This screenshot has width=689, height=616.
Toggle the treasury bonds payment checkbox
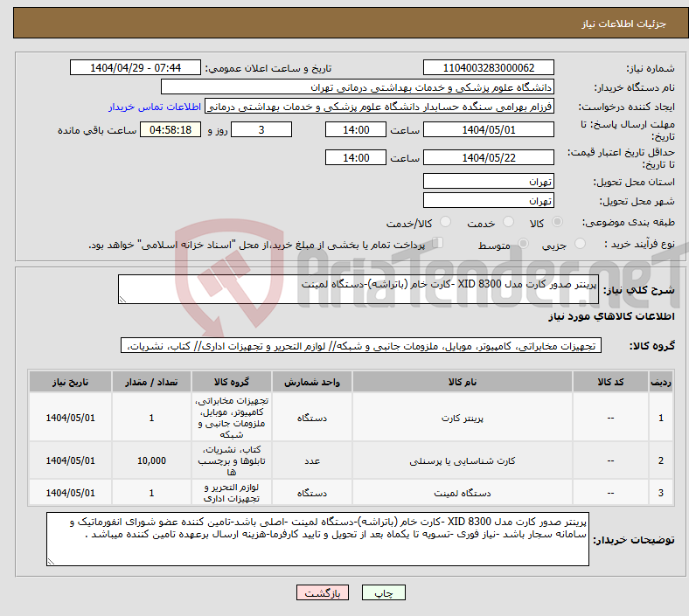point(438,243)
